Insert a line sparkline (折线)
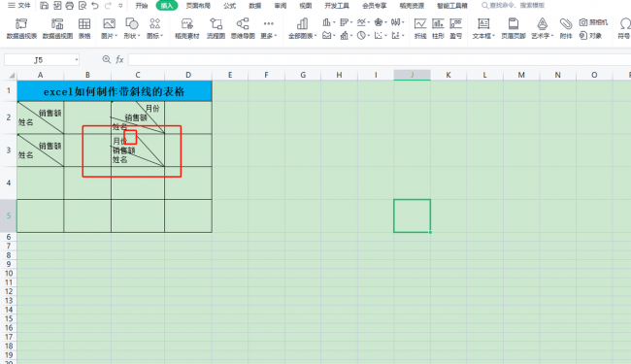This screenshot has width=631, height=364. 420,28
